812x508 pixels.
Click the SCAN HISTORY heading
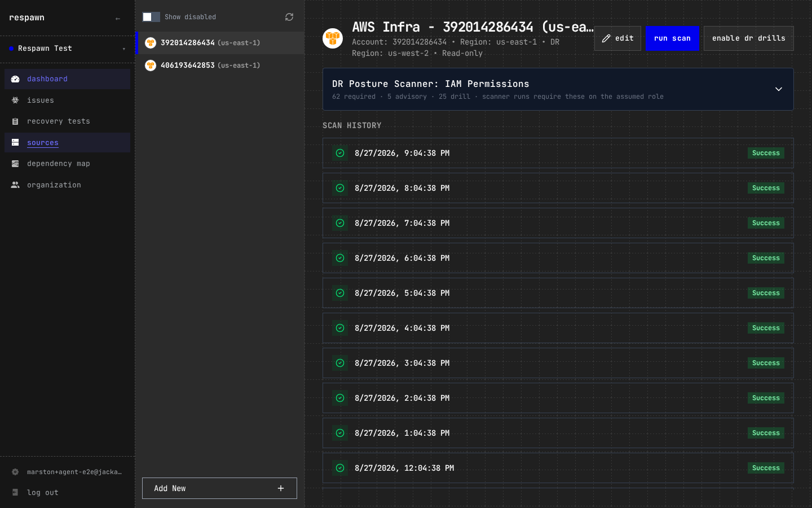(352, 125)
